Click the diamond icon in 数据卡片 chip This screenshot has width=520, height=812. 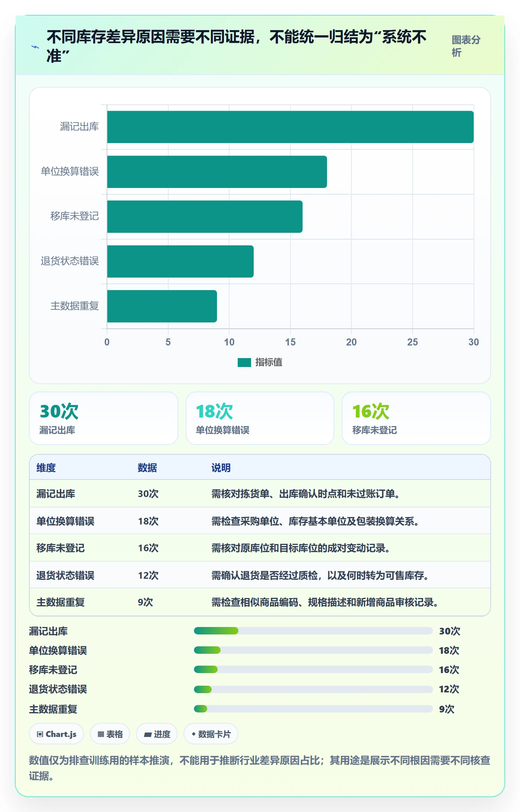click(194, 734)
